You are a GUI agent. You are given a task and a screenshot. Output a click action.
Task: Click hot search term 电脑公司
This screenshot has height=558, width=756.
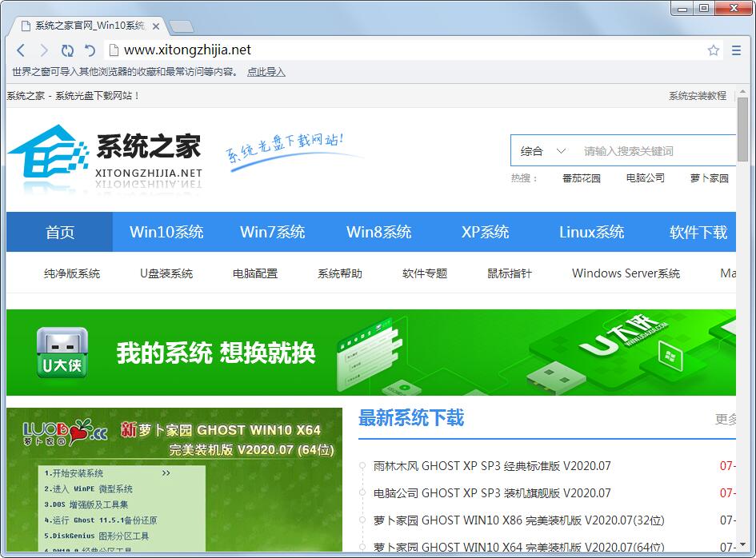(x=645, y=178)
